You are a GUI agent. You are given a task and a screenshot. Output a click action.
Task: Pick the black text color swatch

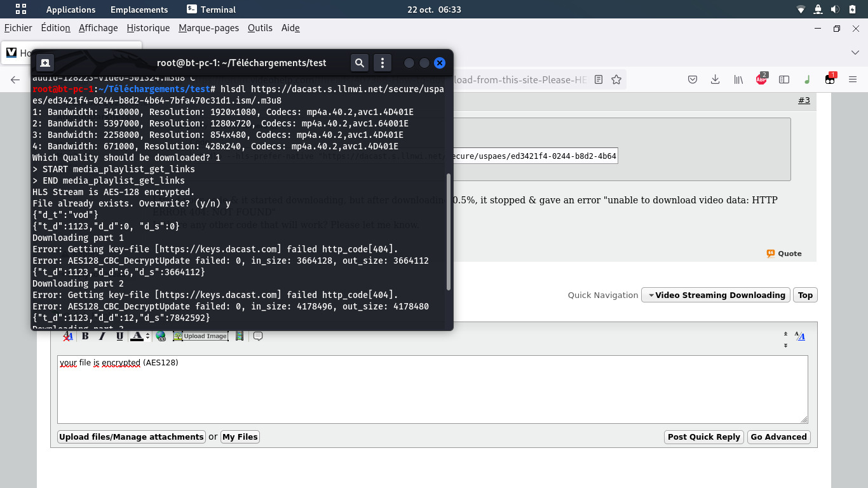(137, 336)
